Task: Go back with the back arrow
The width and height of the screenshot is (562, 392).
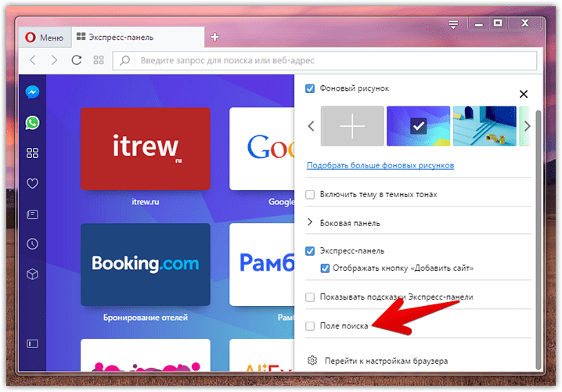Action: pyautogui.click(x=33, y=59)
